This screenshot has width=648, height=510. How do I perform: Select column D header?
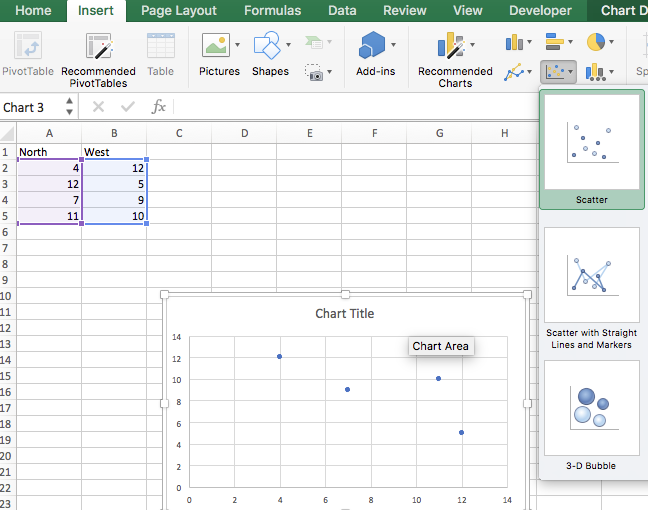pos(244,133)
